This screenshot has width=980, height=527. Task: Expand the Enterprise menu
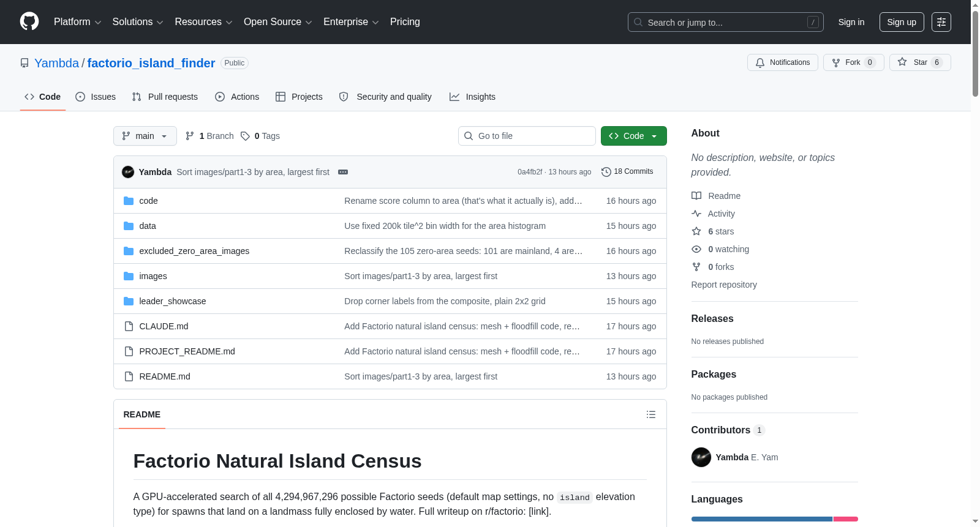click(351, 22)
